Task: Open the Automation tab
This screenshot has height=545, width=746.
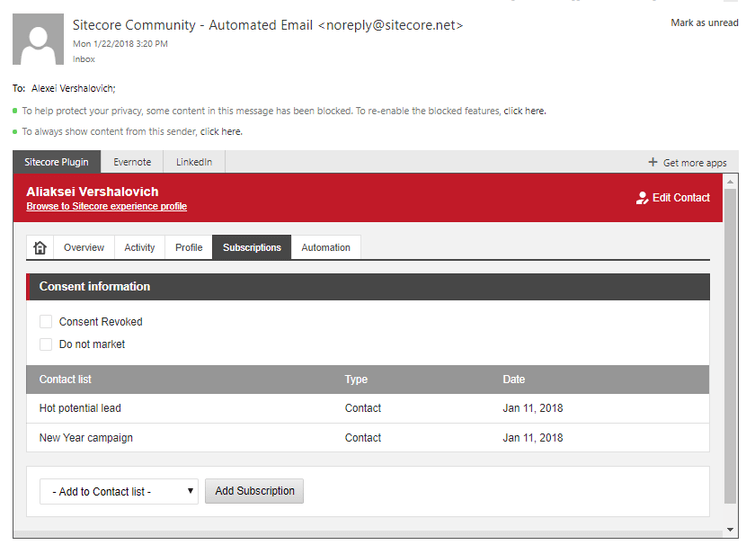Action: [x=326, y=247]
